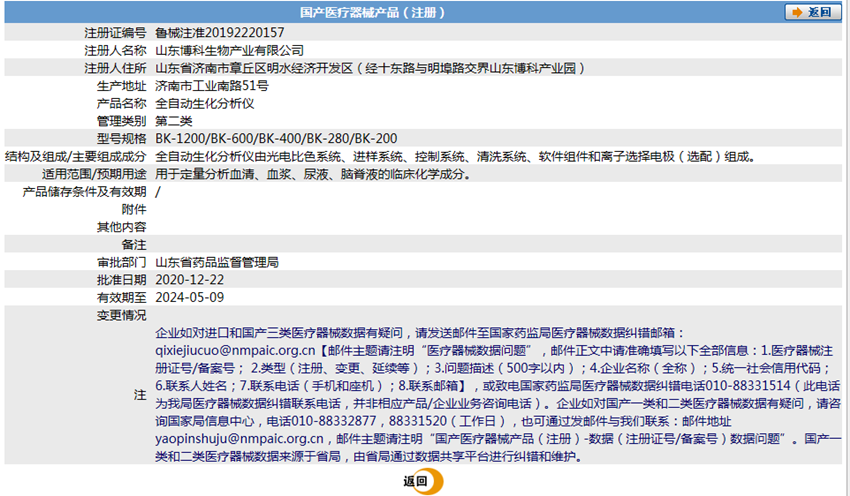Click the 返回 button at top right
The height and width of the screenshot is (496, 850).
tap(813, 12)
